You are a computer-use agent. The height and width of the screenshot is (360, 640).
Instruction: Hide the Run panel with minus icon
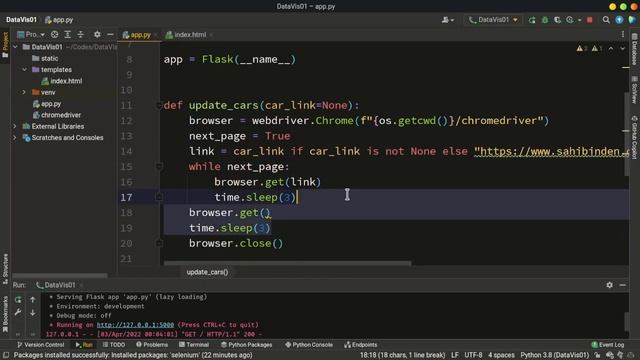622,285
